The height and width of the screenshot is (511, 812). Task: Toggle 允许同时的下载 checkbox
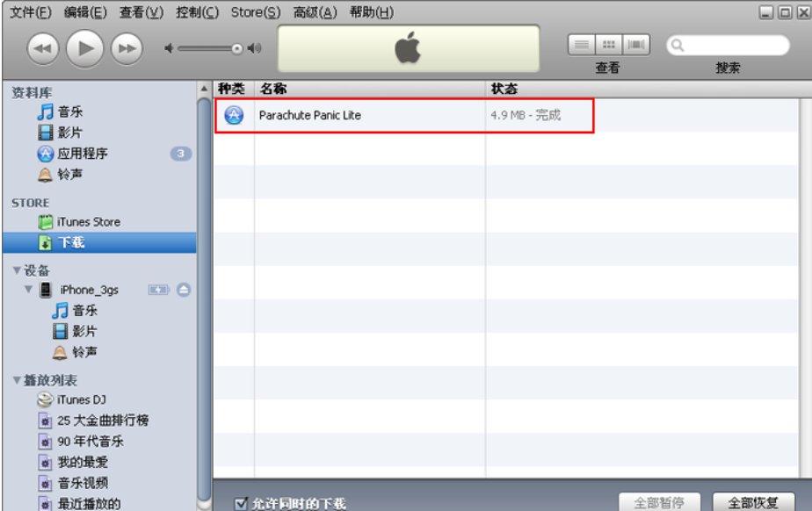coord(241,503)
